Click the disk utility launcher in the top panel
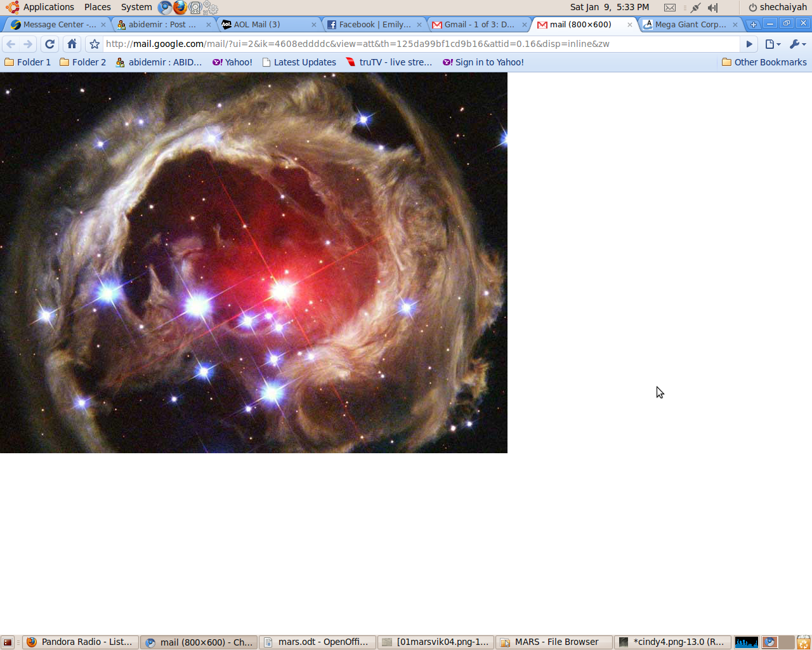 click(x=195, y=8)
